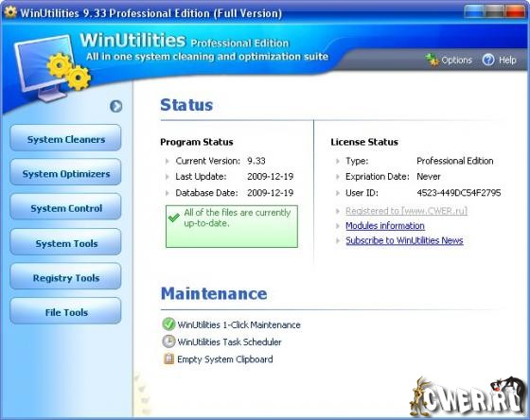Select the File Tools category
This screenshot has height=420, width=530.
[65, 310]
